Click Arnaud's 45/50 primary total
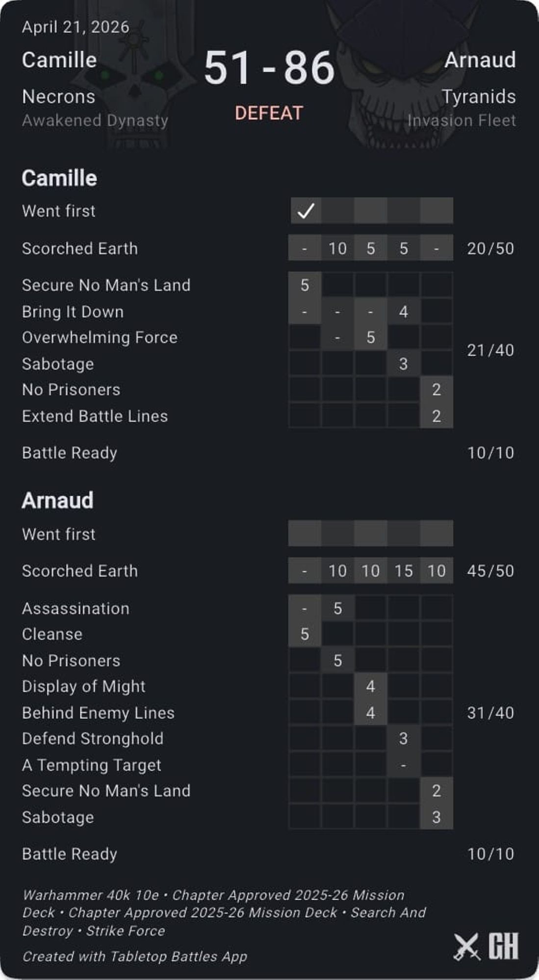 click(x=490, y=571)
